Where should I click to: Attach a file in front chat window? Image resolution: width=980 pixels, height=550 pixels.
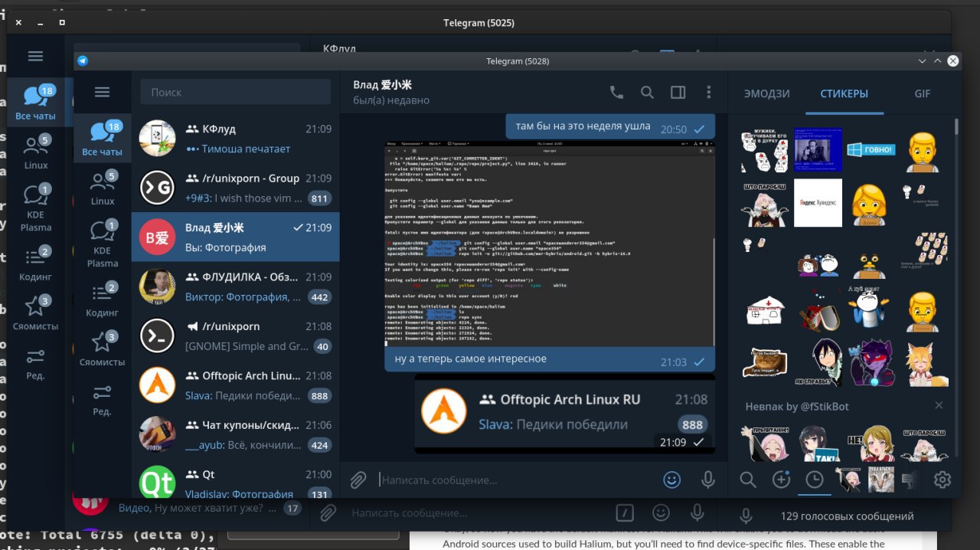tap(358, 480)
